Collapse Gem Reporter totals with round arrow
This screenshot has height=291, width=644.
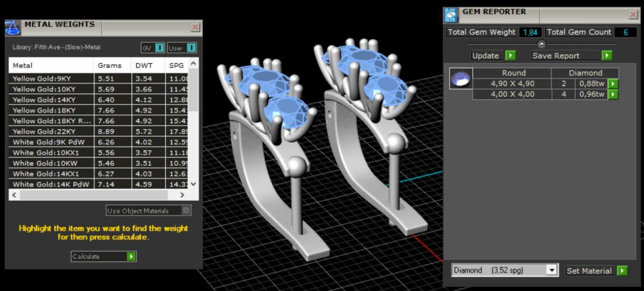pos(541,44)
